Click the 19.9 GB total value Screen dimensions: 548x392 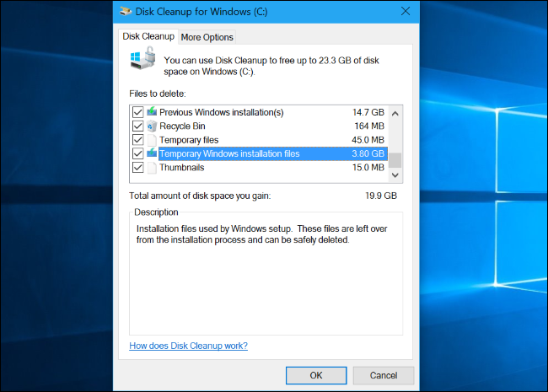[x=381, y=196]
